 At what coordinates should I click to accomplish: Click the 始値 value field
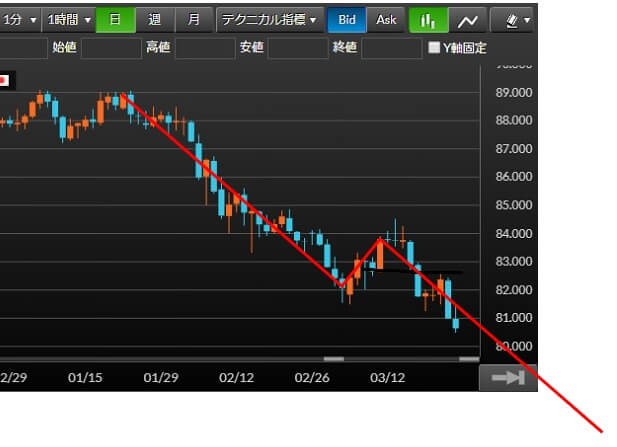click(x=111, y=48)
